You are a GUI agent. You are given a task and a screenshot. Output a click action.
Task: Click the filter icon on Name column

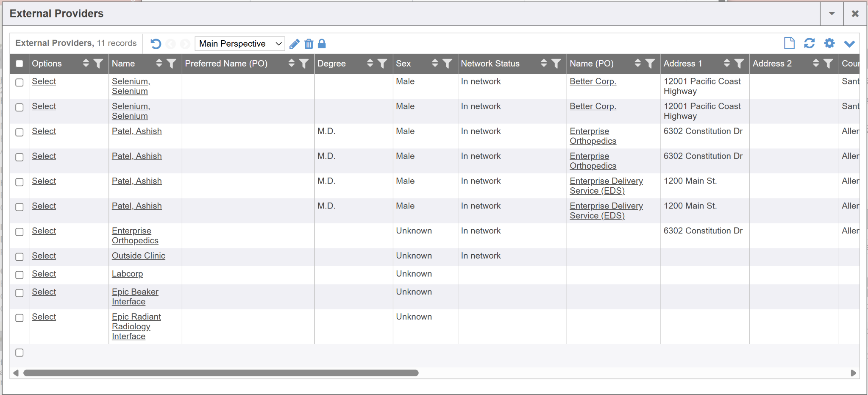(172, 64)
